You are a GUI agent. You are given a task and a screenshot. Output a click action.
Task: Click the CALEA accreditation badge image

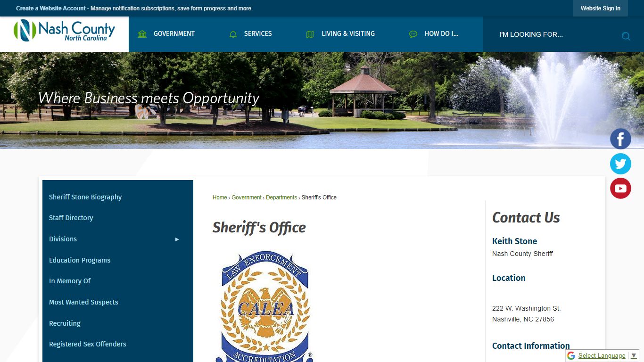(264, 306)
